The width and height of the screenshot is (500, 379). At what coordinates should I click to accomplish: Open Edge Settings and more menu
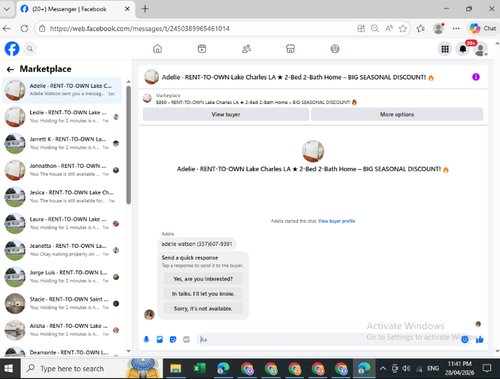[456, 29]
